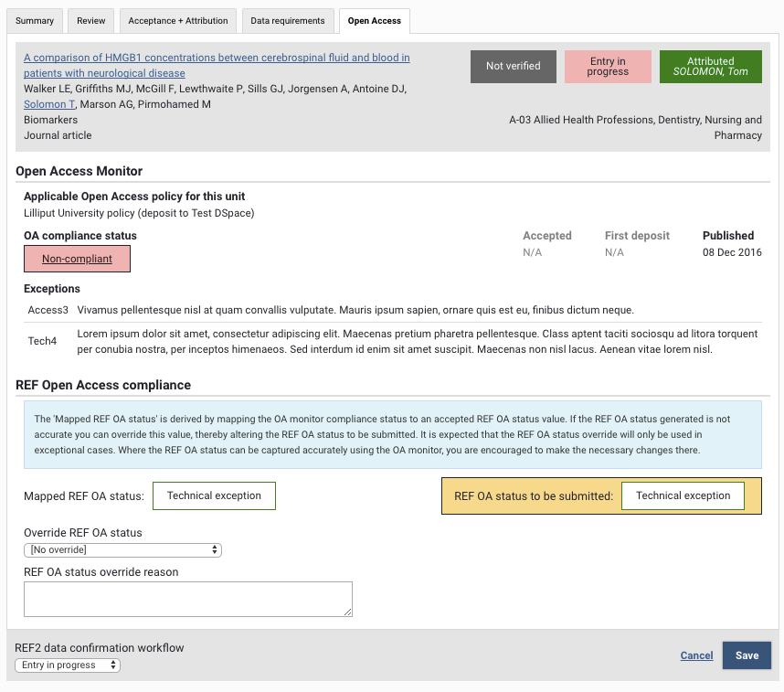Switch to the Summary tab
The image size is (784, 692).
(x=36, y=21)
